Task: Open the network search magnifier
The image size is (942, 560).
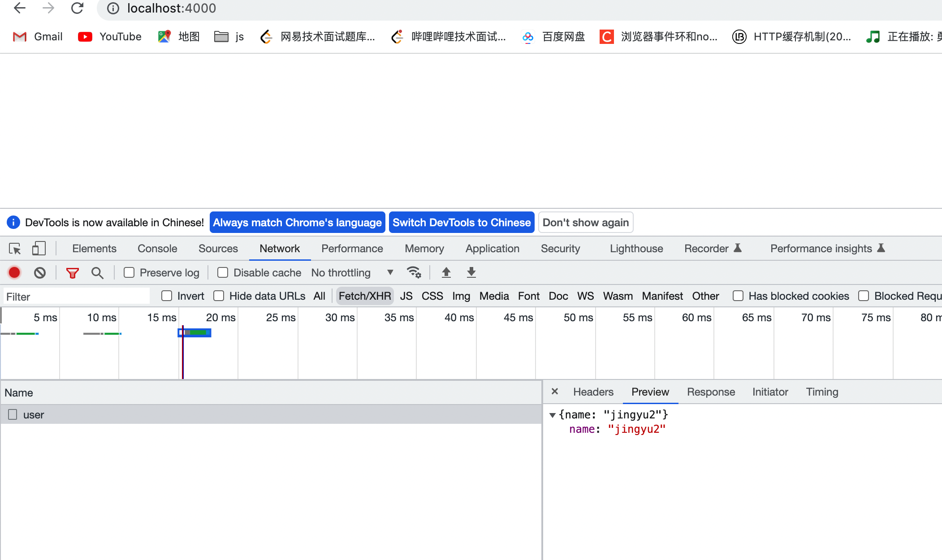Action: click(x=97, y=272)
